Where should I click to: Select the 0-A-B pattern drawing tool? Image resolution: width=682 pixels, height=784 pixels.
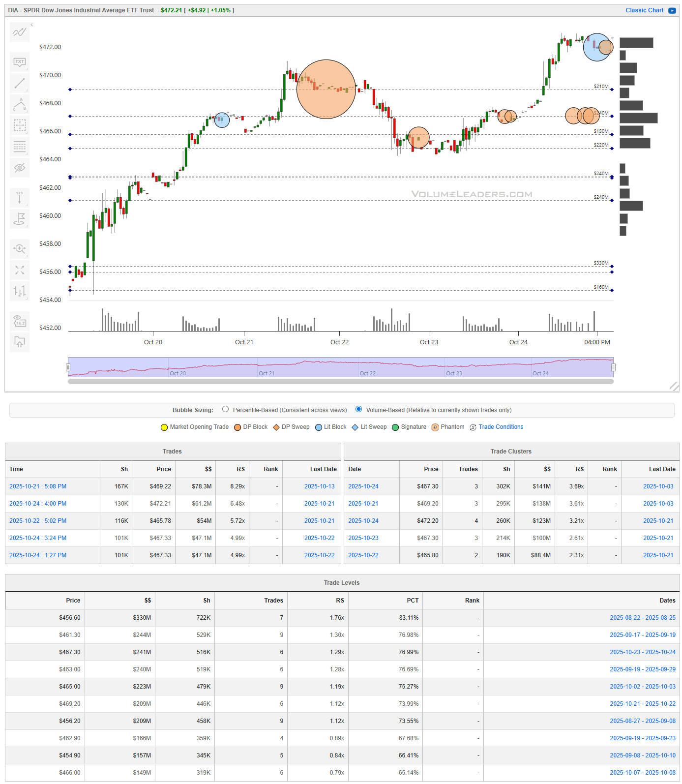[x=20, y=104]
